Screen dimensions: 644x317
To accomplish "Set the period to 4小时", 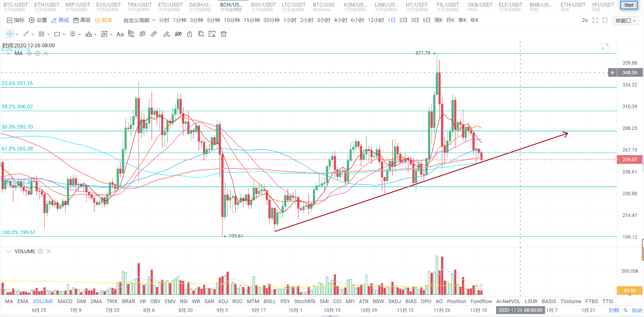I will [x=340, y=20].
